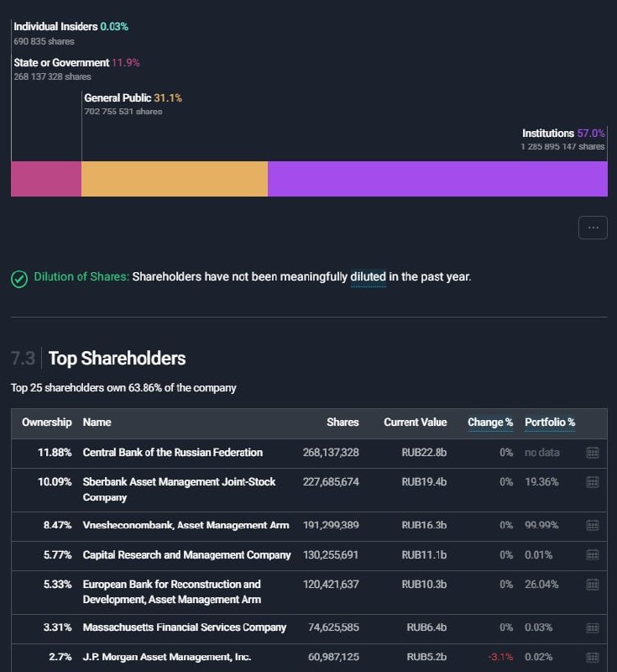Viewport: 617px width, 672px height.
Task: Click the 10.09% ownership value
Action: tap(55, 482)
